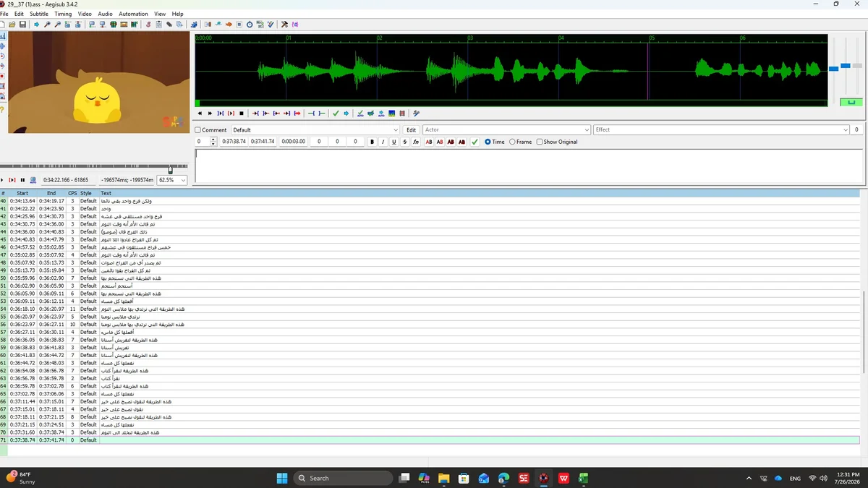Click the CPS column header

point(72,193)
